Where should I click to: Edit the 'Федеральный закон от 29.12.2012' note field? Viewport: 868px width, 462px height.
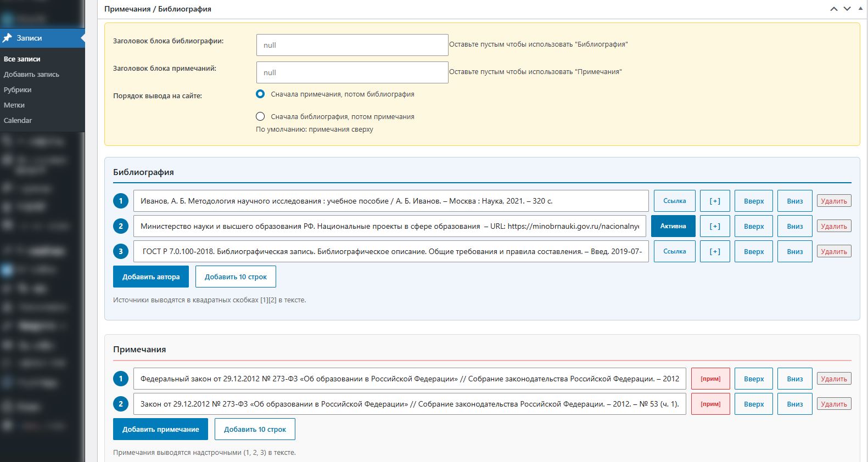[410, 379]
